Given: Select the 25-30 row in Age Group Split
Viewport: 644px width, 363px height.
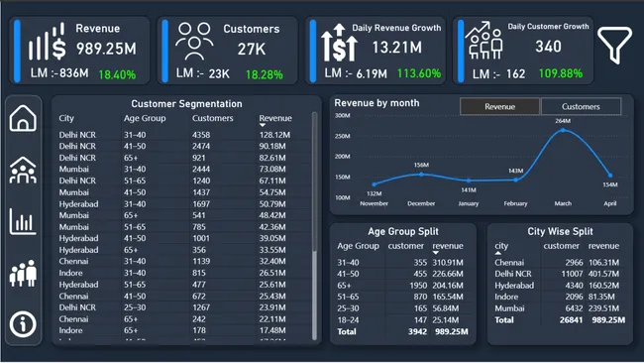Looking at the screenshot, I should point(402,308).
